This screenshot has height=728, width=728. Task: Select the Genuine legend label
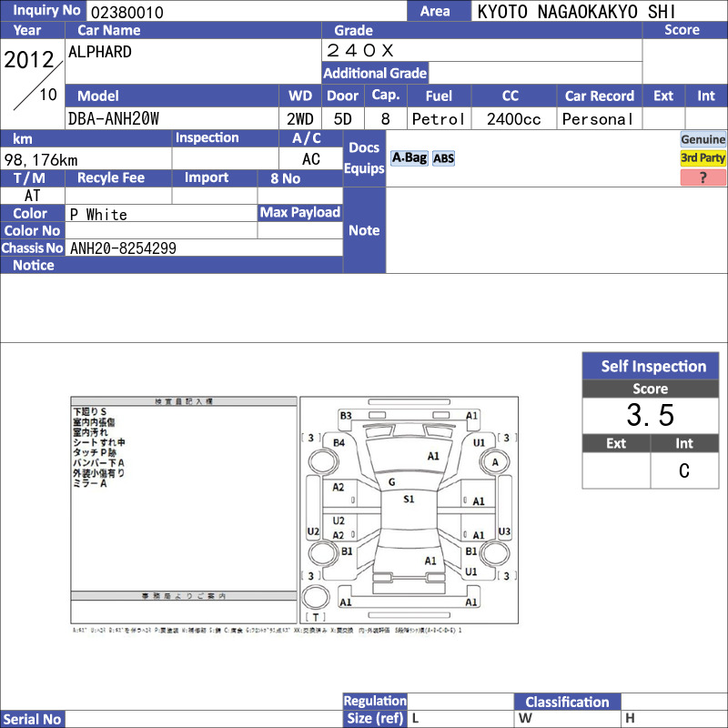703,139
